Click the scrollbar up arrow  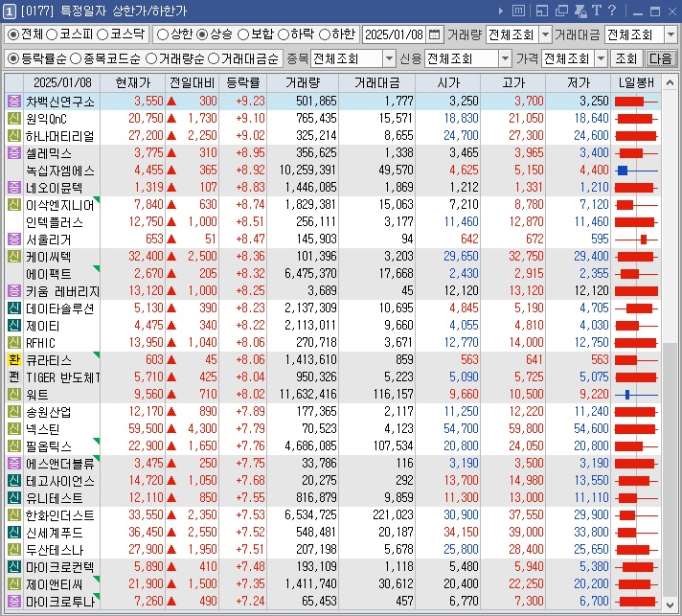point(670,82)
